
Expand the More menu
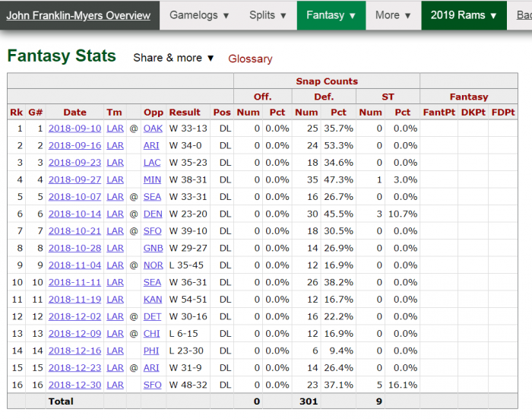coord(393,15)
